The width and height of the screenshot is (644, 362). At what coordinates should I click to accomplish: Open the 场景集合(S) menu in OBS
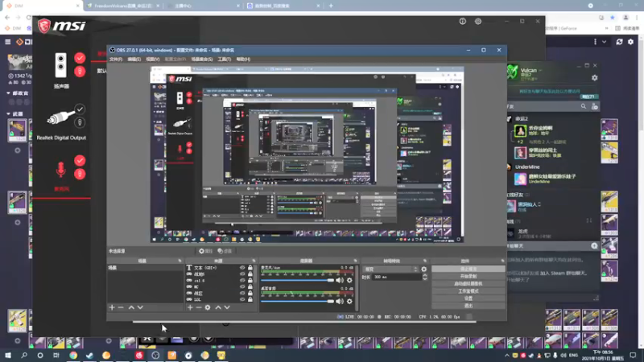click(202, 60)
